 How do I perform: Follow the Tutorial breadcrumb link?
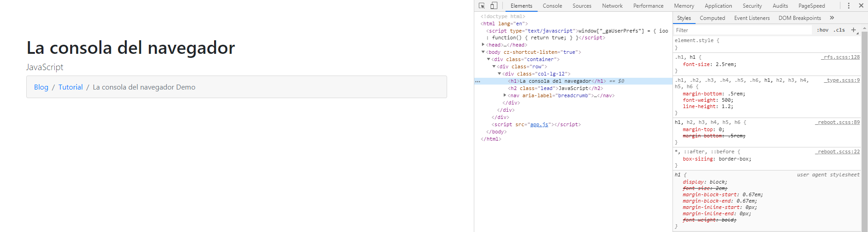pyautogui.click(x=71, y=87)
